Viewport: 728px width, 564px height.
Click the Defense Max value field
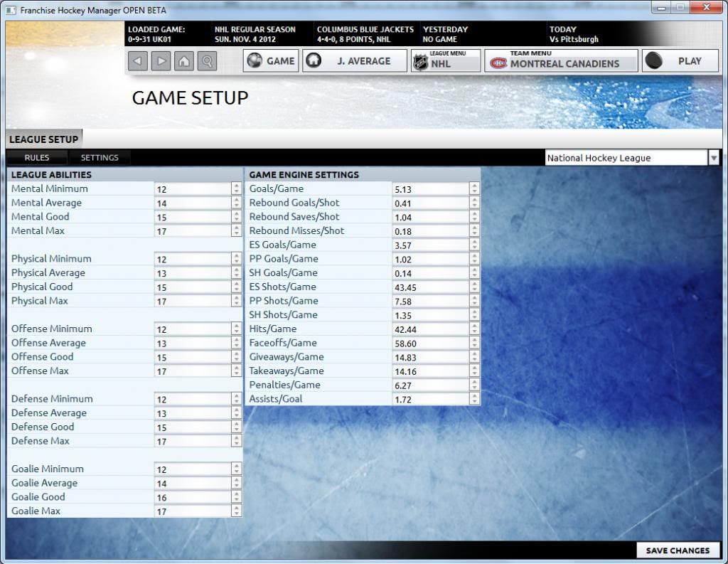pos(193,441)
